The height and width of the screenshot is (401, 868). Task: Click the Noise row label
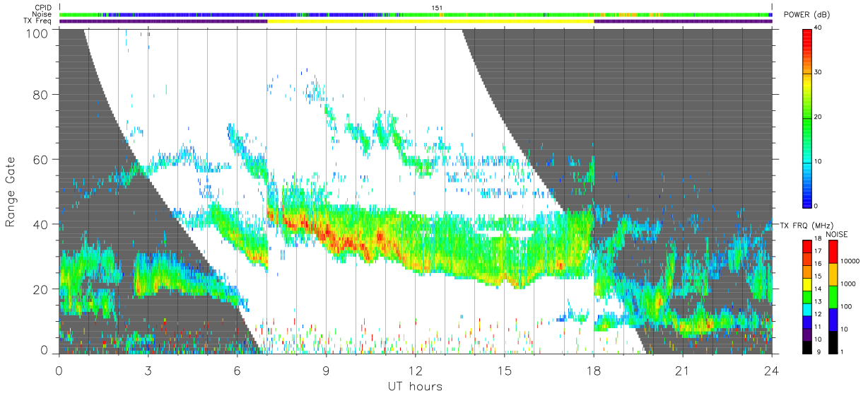[x=42, y=14]
